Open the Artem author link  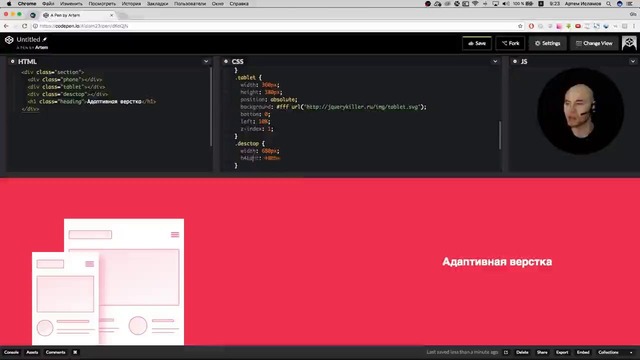(x=41, y=48)
